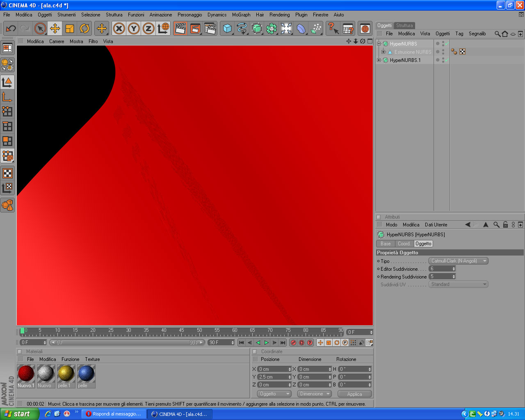Switch to Points mode in left toolbar
The image size is (525, 420).
click(7, 112)
